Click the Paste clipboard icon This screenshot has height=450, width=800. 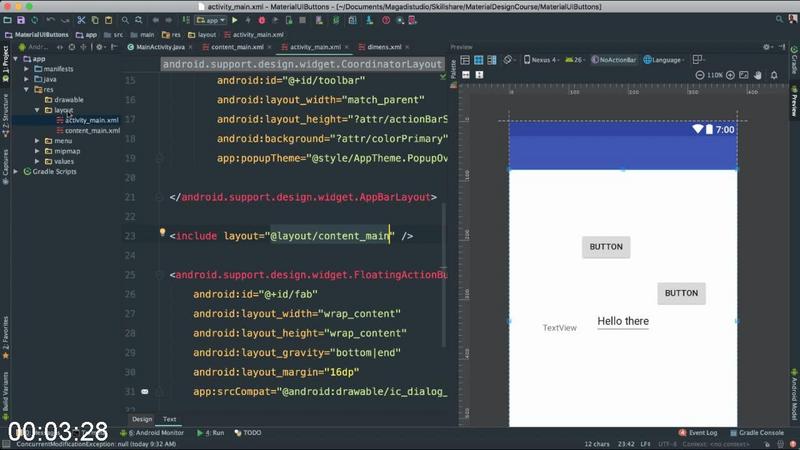(109, 20)
